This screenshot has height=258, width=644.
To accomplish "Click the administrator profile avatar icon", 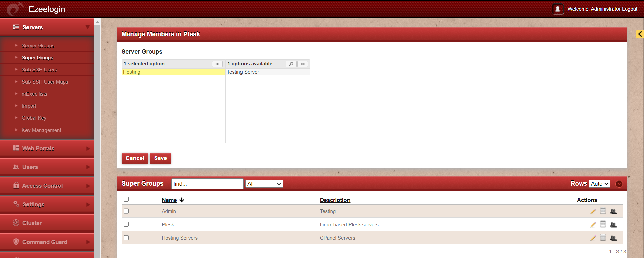I will click(557, 9).
